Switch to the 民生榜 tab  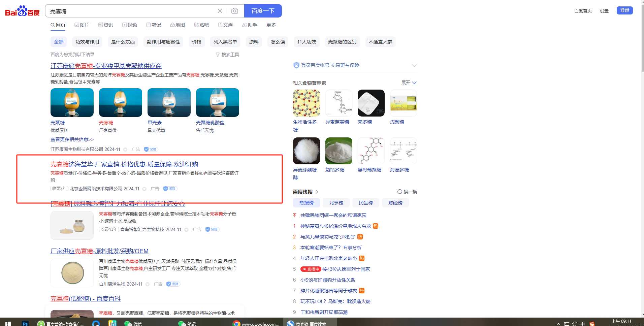point(366,203)
